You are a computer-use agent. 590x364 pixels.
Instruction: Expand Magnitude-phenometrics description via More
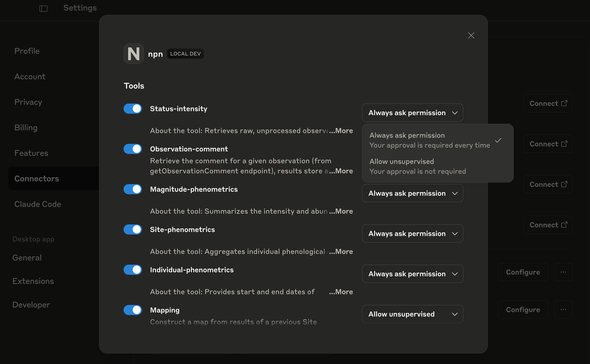[341, 211]
